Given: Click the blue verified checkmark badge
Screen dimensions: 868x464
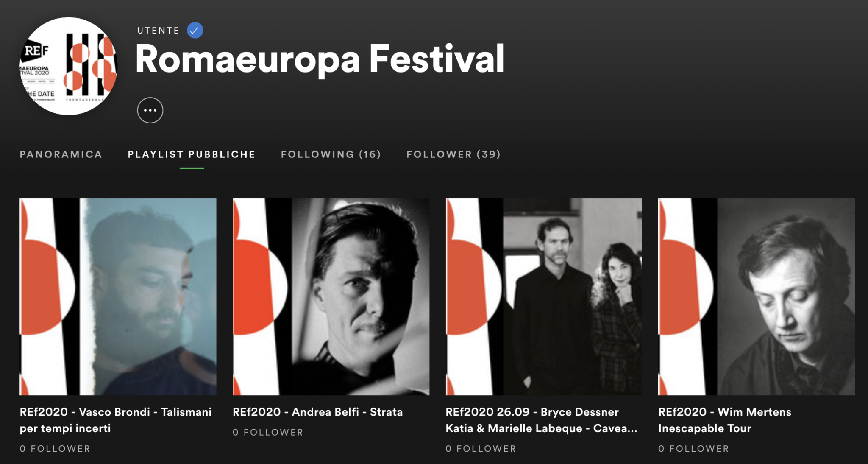Looking at the screenshot, I should pos(195,30).
